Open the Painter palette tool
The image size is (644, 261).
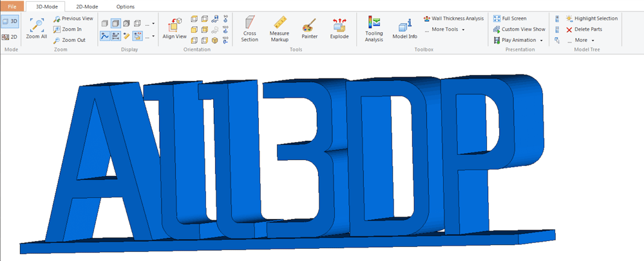[x=309, y=29]
